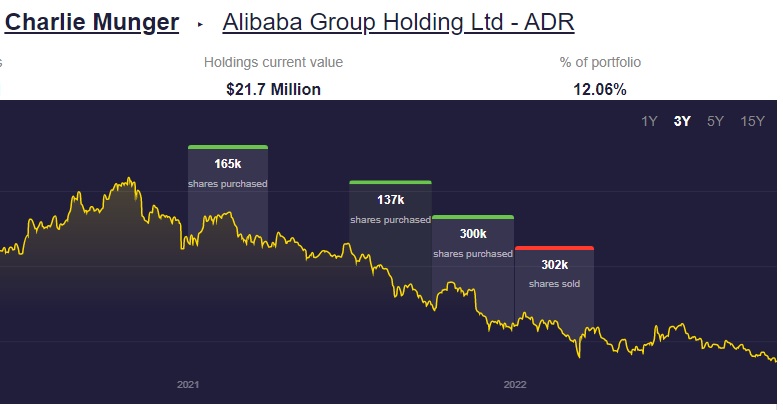The height and width of the screenshot is (410, 783).
Task: Switch chart range to 1Y
Action: (x=649, y=122)
